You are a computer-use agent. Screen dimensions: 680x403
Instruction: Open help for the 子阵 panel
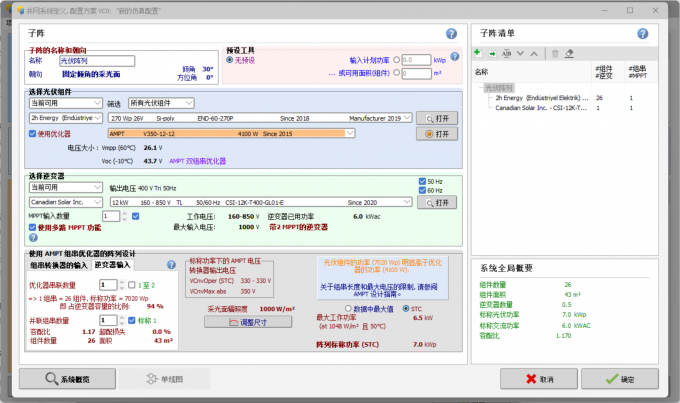click(x=451, y=33)
